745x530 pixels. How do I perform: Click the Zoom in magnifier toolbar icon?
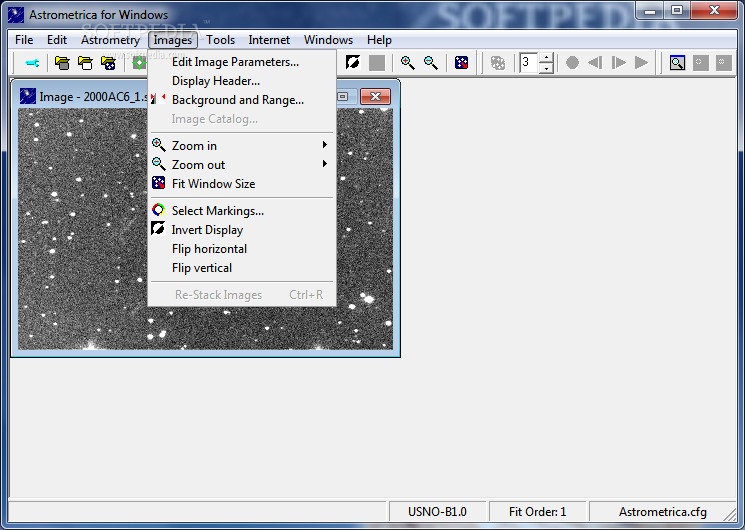(x=407, y=63)
